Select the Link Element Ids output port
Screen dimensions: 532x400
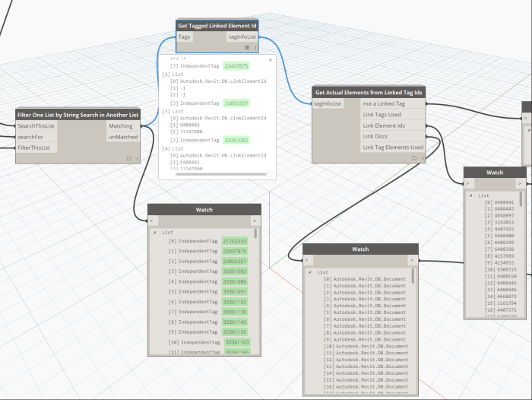point(393,125)
